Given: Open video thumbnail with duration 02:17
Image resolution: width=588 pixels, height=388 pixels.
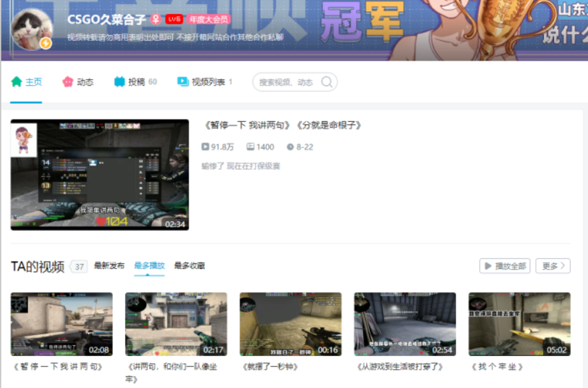Looking at the screenshot, I should tap(176, 324).
